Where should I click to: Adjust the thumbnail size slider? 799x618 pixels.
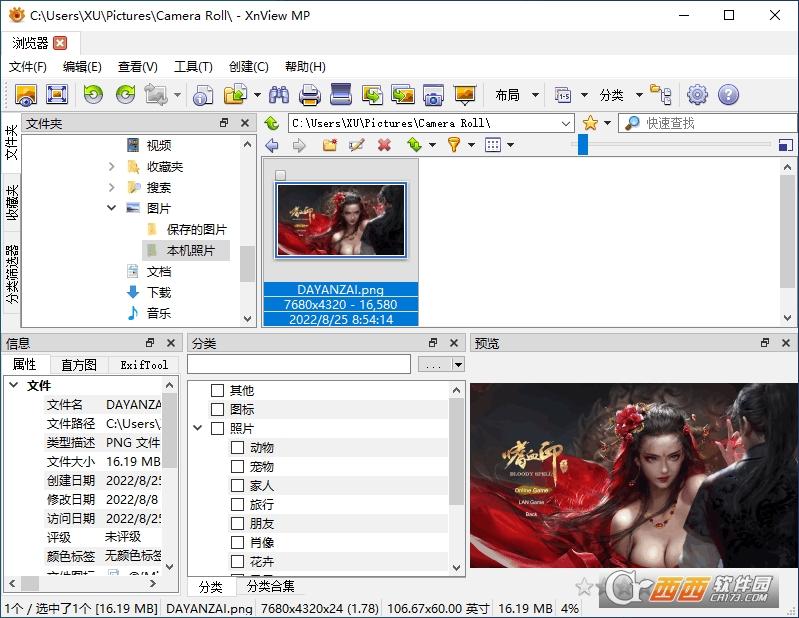[583, 145]
